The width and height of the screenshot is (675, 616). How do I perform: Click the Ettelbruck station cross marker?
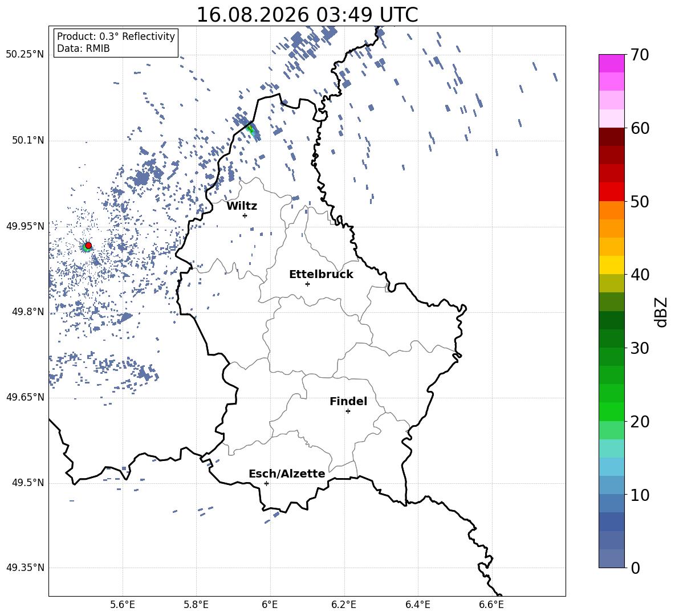(x=307, y=284)
